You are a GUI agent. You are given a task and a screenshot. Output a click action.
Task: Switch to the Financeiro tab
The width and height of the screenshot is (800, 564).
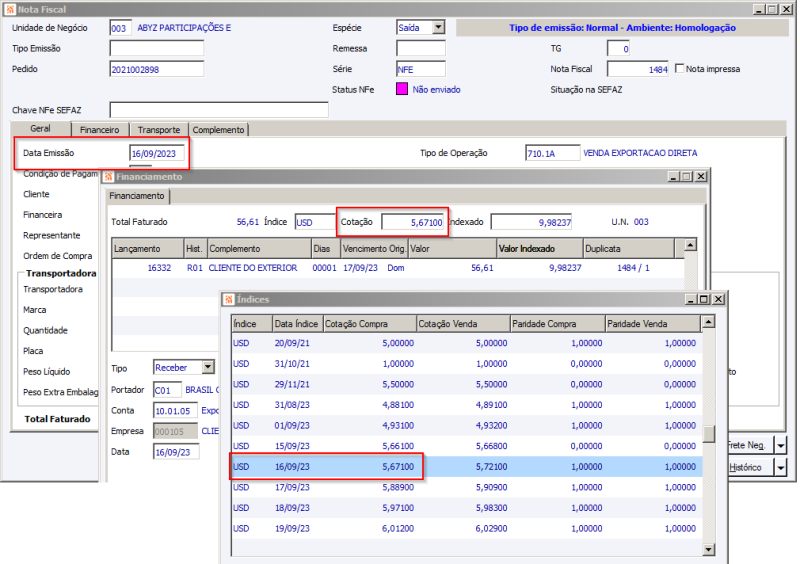pyautogui.click(x=99, y=130)
